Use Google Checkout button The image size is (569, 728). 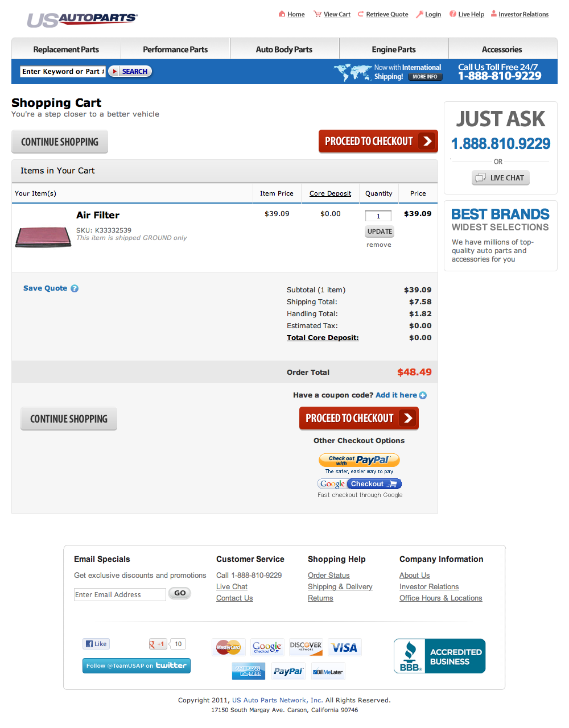point(360,484)
